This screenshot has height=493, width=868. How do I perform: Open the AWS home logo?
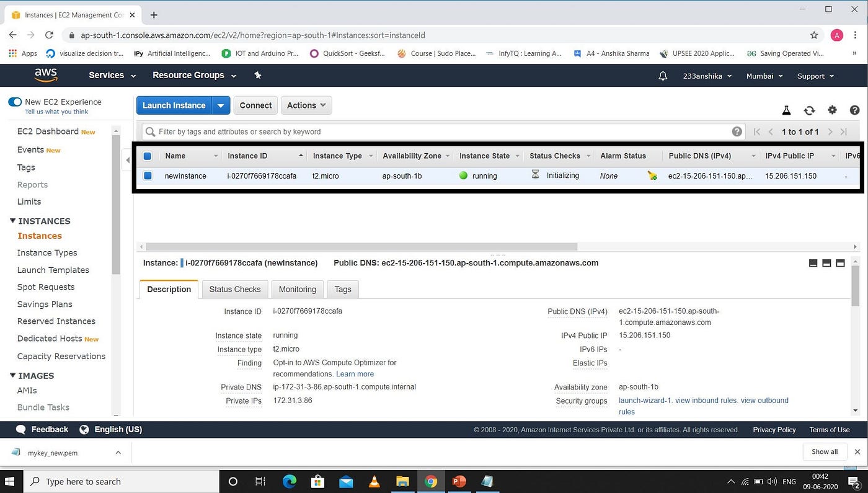click(x=46, y=75)
